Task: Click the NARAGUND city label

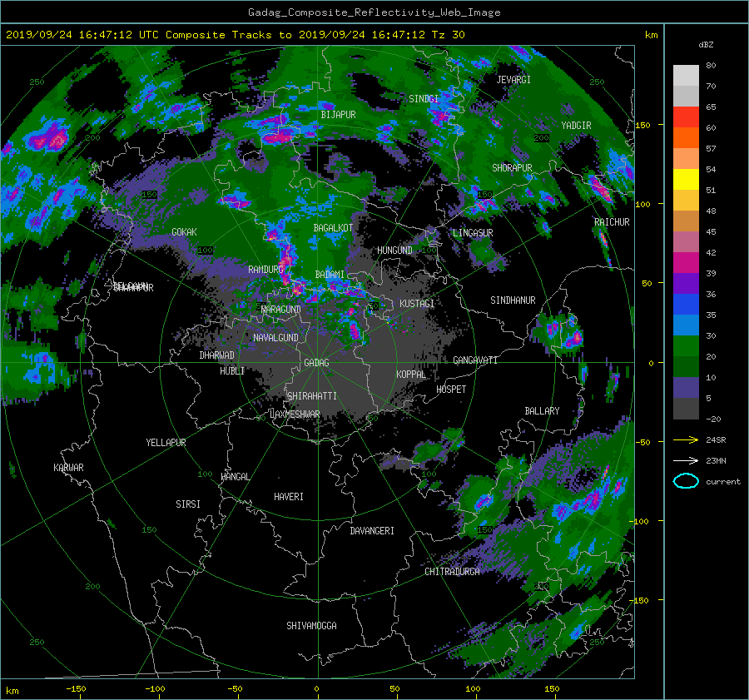Action: pyautogui.click(x=281, y=309)
